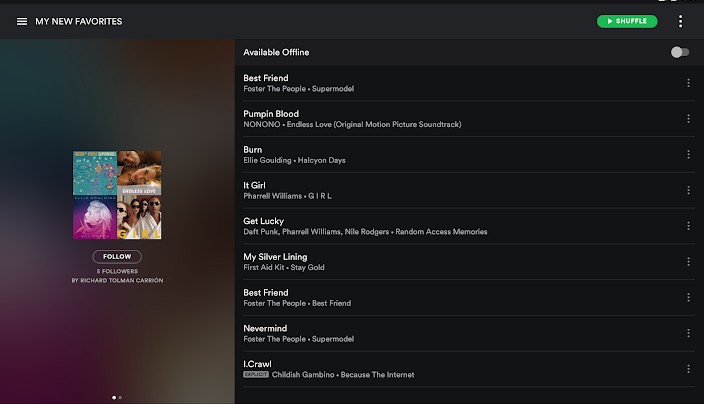The height and width of the screenshot is (404, 704).
Task: Open playlist overflow menu beside Shuffle
Action: [x=680, y=21]
